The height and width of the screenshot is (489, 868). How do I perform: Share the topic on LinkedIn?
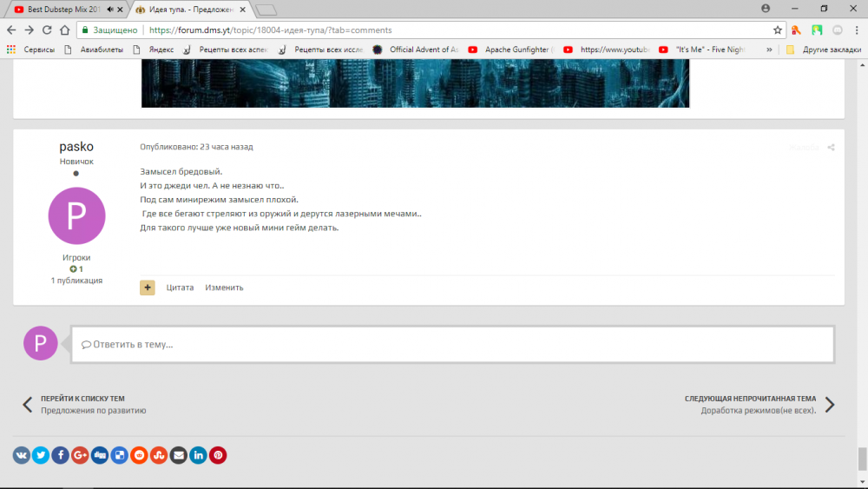(199, 454)
